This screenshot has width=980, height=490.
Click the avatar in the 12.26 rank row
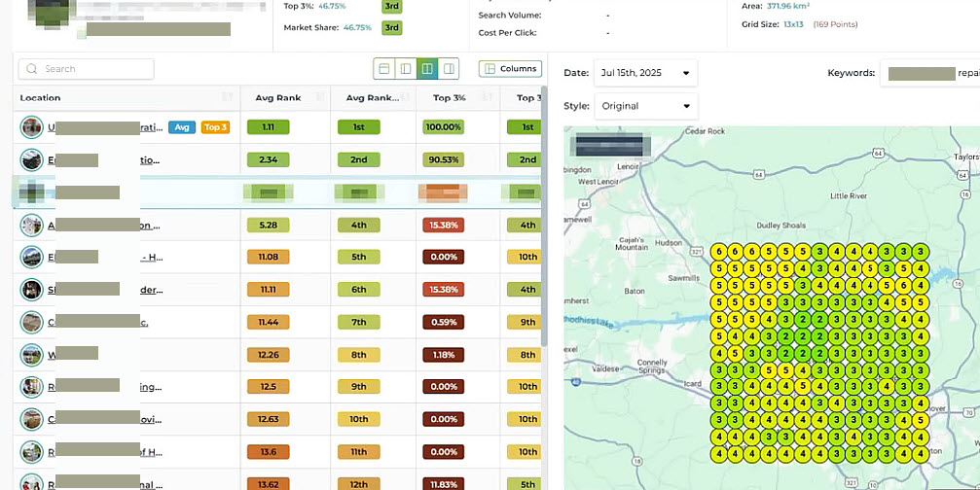31,355
